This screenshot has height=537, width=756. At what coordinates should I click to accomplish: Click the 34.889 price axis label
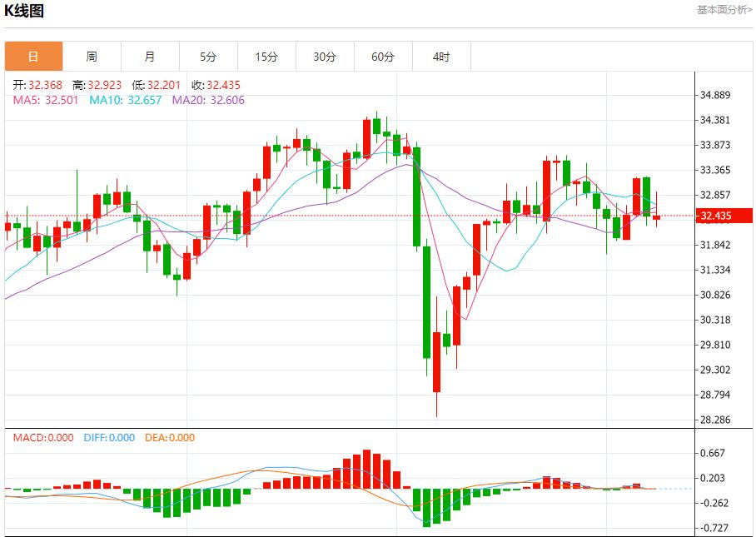point(716,95)
